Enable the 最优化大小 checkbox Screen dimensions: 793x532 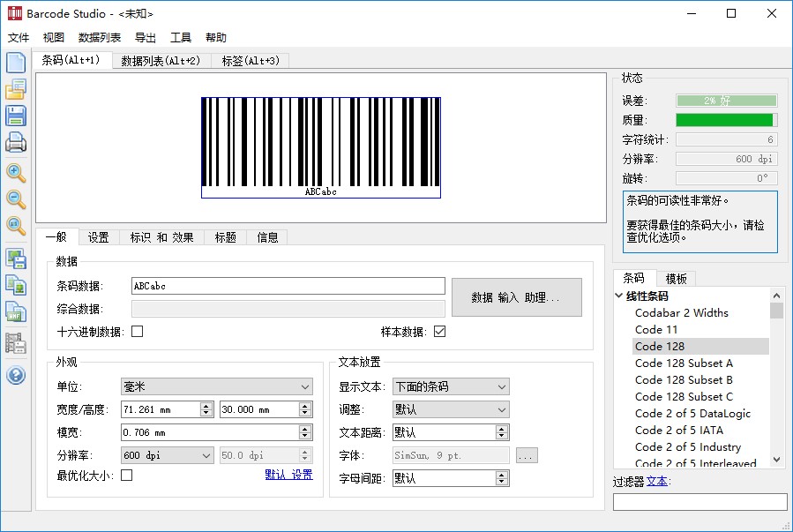(125, 474)
